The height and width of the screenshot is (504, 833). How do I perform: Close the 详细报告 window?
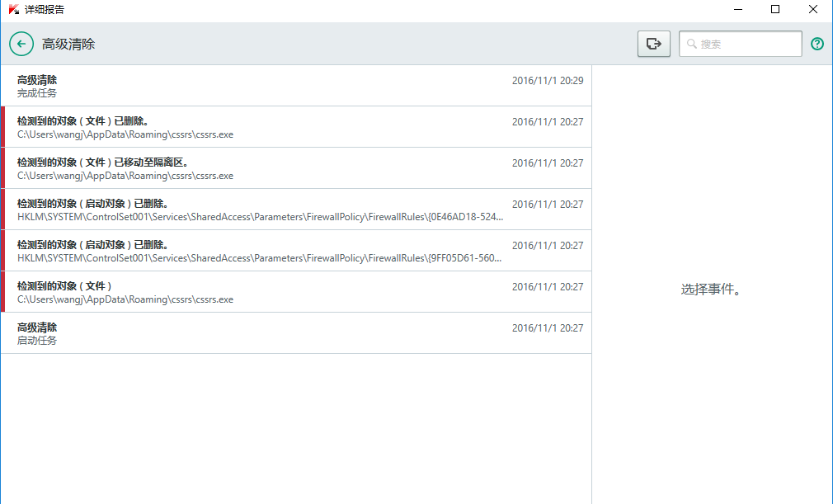pyautogui.click(x=813, y=10)
